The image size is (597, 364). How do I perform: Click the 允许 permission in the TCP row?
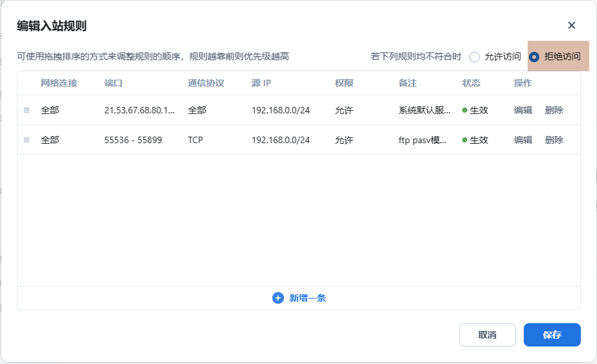(344, 140)
